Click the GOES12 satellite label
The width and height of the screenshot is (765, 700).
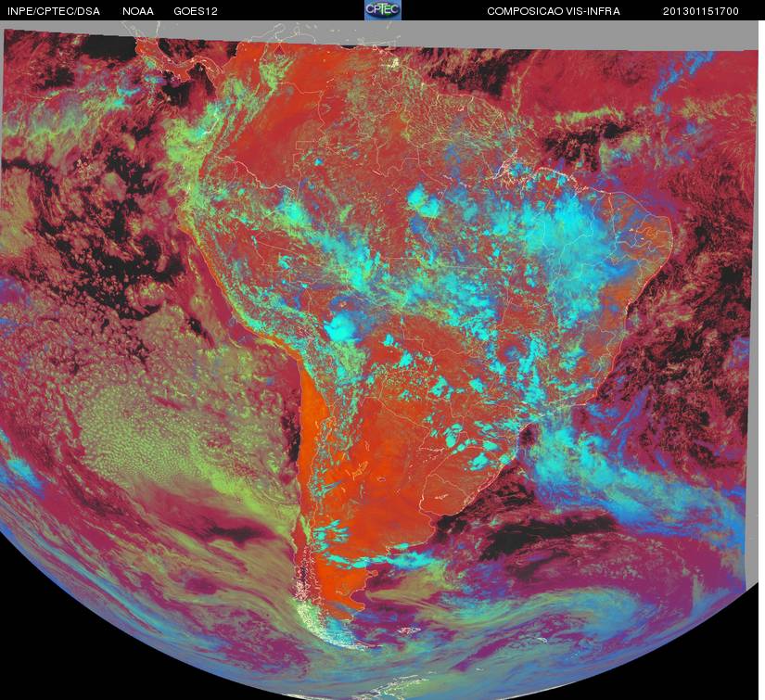(196, 11)
